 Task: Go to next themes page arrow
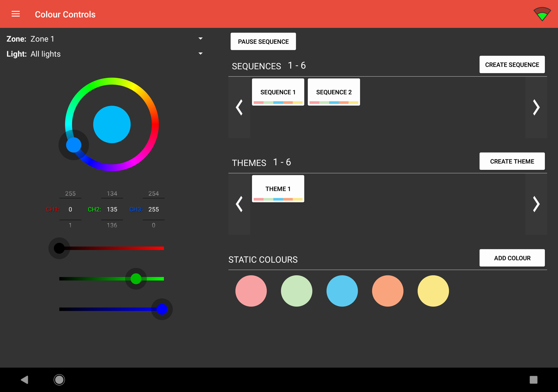pyautogui.click(x=536, y=204)
